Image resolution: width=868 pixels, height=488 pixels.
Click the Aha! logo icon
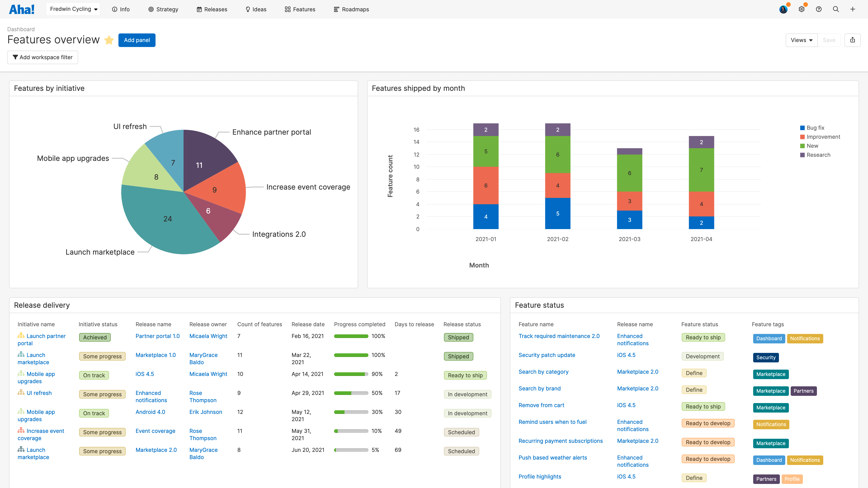pyautogui.click(x=21, y=9)
